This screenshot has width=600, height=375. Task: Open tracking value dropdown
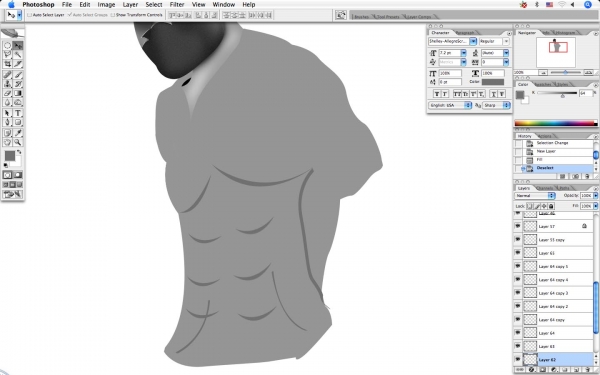[506, 62]
